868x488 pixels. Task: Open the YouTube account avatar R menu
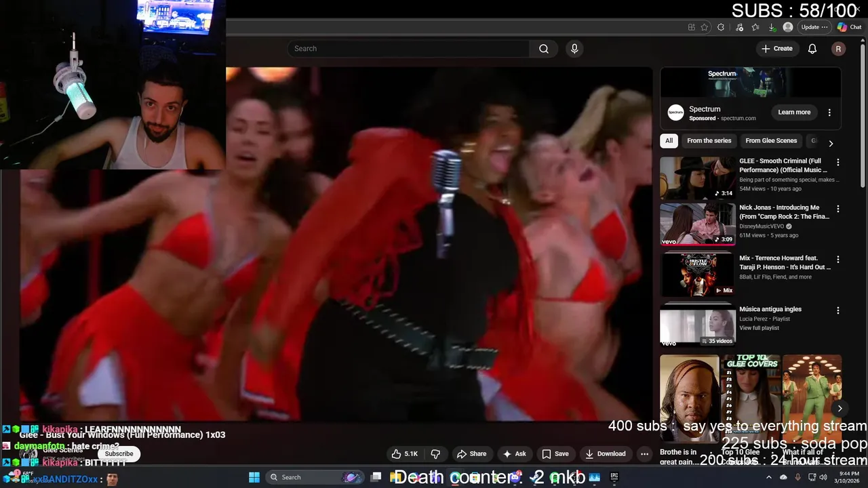[839, 49]
